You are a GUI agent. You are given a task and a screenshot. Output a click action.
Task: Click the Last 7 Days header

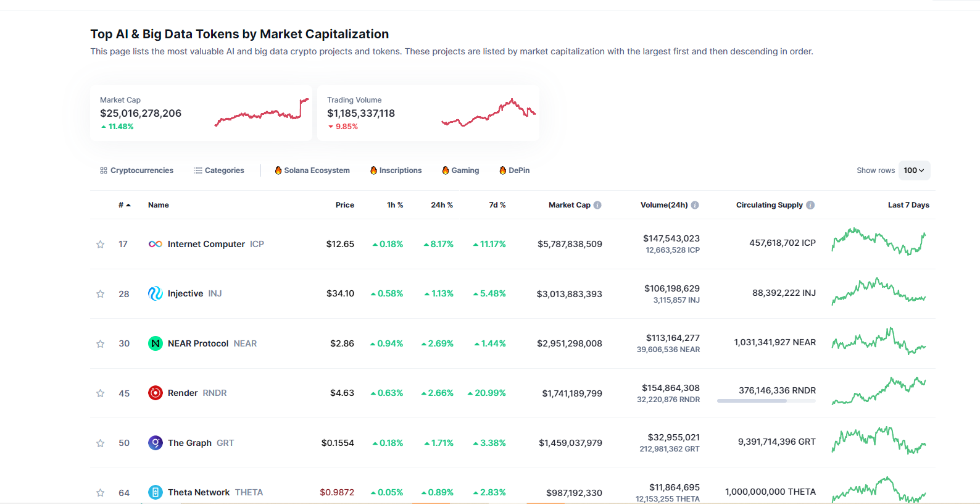pyautogui.click(x=908, y=205)
